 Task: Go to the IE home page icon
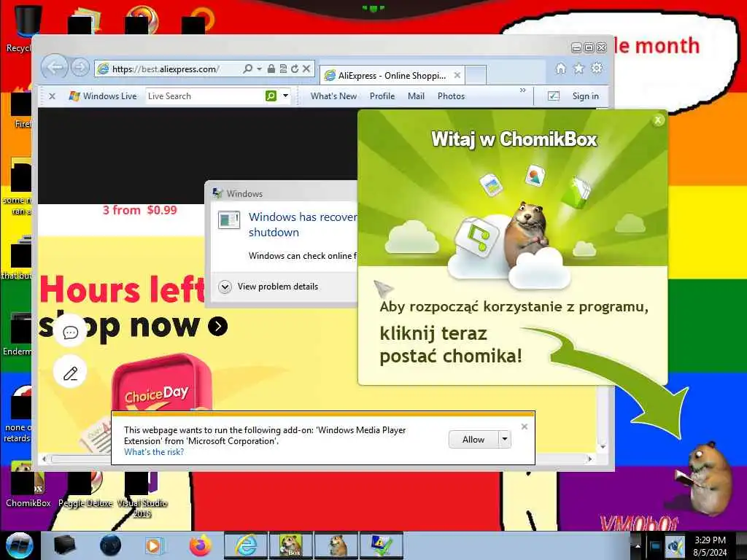coord(561,69)
